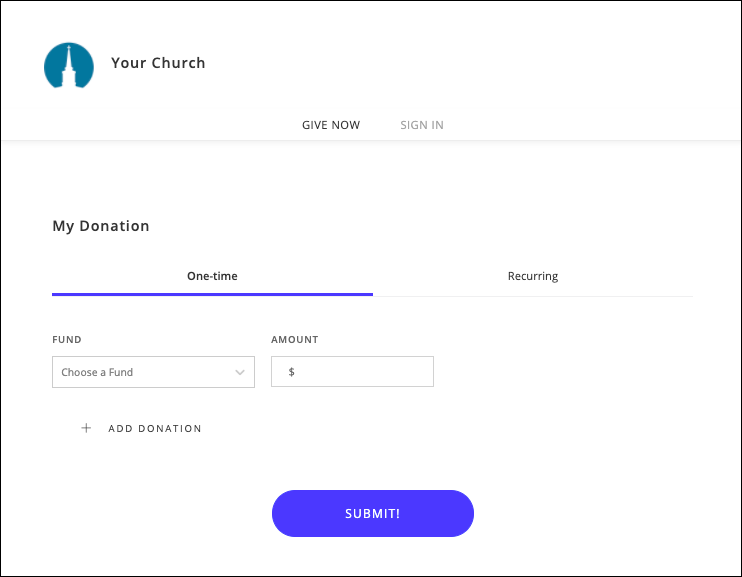Click the Choose a Fund placeholder text
Screen dimensions: 742x577
(97, 372)
